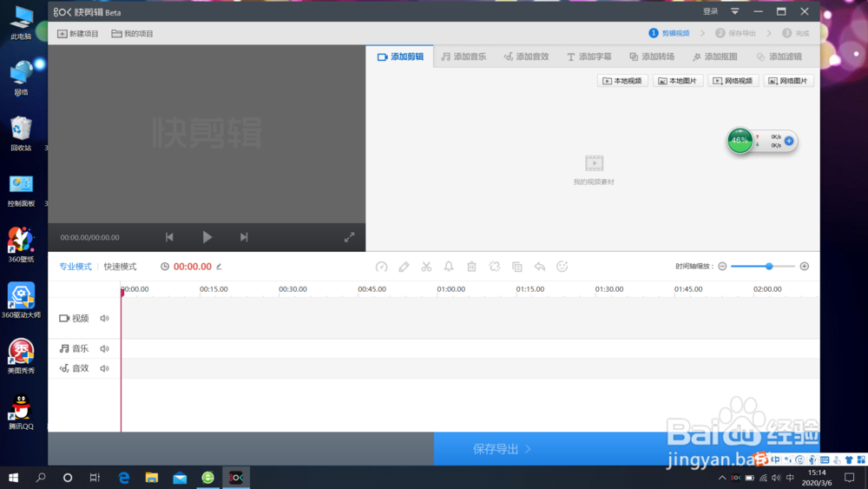This screenshot has height=489, width=868.
Task: Click the bell marker icon in toolbar
Action: 449,267
